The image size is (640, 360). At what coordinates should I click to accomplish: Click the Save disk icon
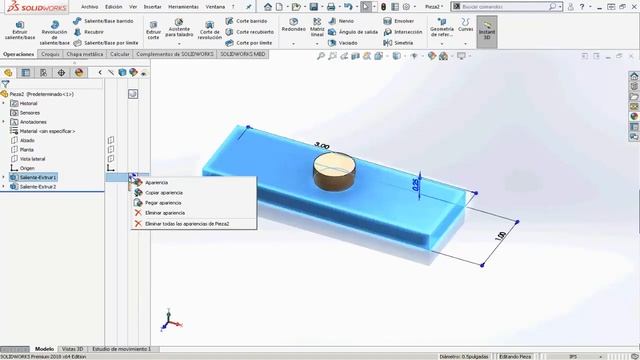coord(313,7)
